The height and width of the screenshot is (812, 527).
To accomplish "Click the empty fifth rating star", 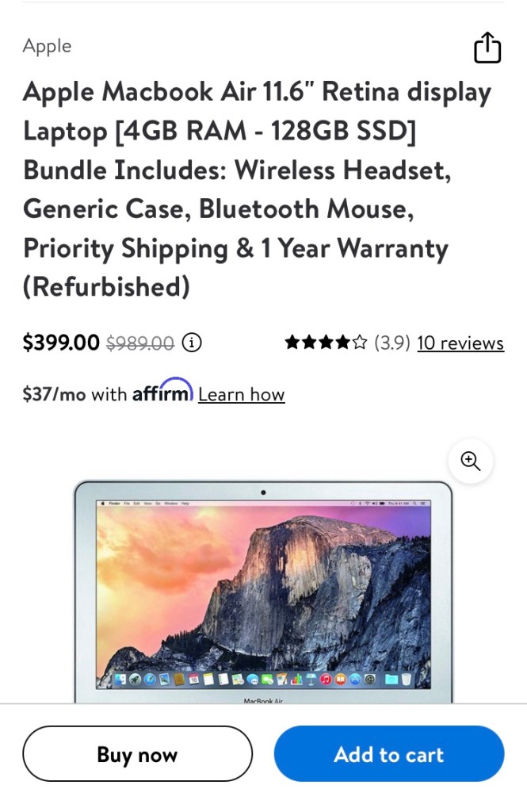I will coord(359,343).
